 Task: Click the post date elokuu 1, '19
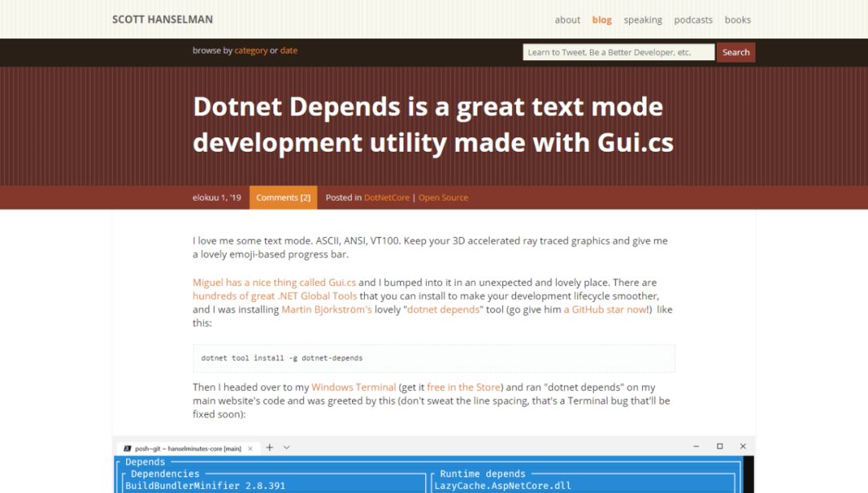[x=216, y=198]
